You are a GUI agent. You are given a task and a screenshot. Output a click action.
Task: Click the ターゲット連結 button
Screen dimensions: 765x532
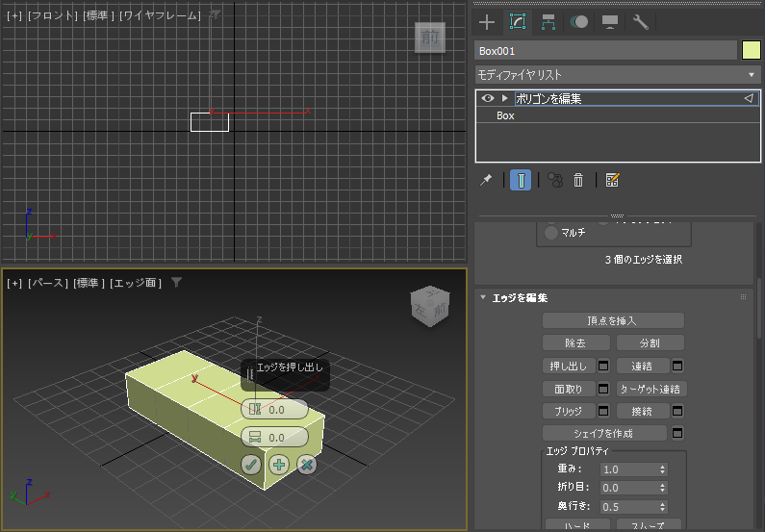[651, 389]
